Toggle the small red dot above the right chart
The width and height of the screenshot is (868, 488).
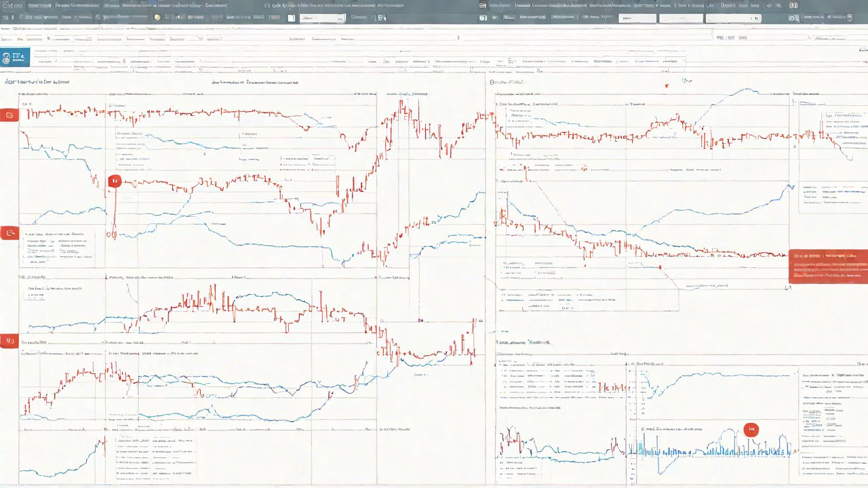pos(667,86)
